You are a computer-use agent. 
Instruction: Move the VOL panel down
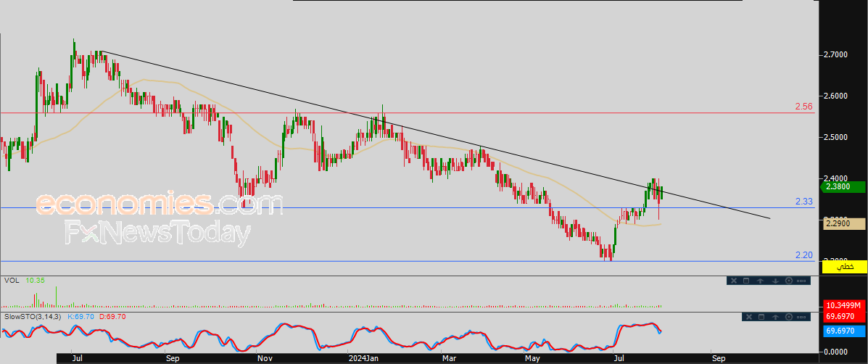[774, 281]
